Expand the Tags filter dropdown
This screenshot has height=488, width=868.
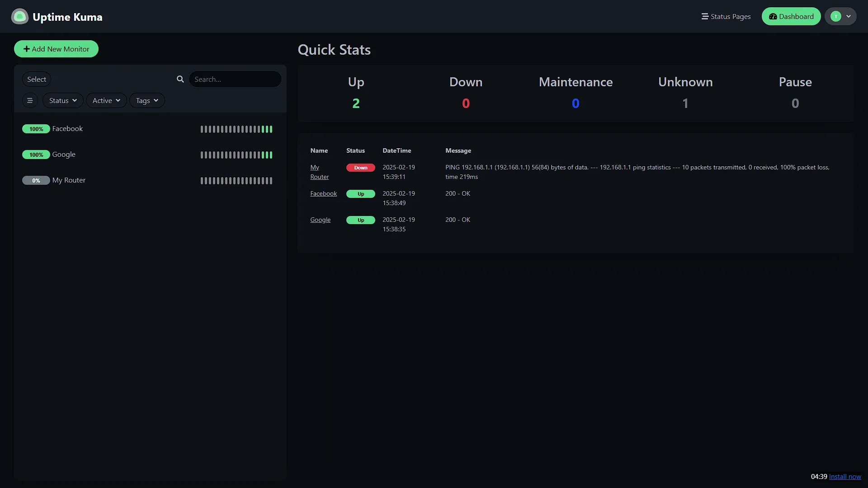147,100
